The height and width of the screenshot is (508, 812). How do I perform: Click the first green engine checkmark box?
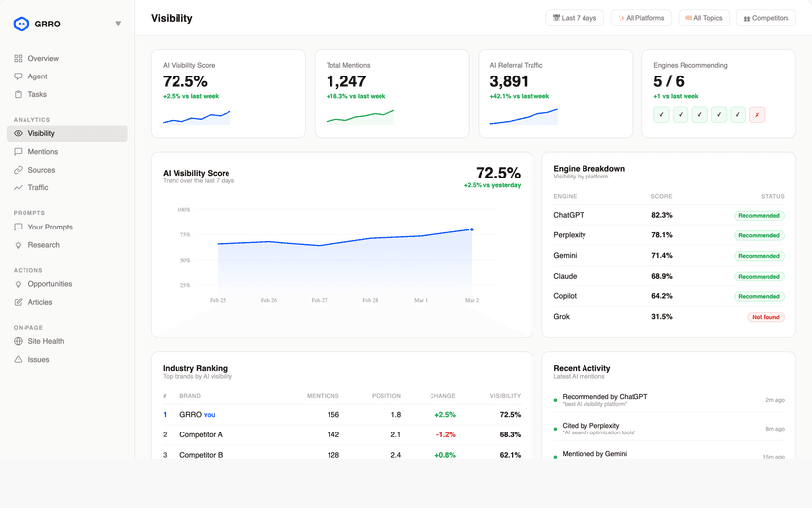tap(662, 115)
